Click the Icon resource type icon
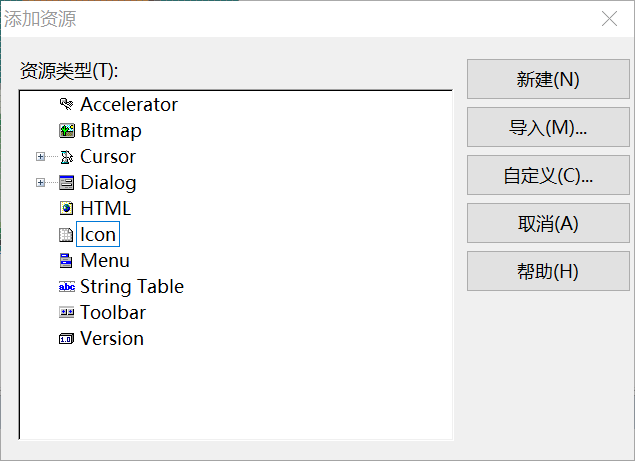 tap(67, 235)
